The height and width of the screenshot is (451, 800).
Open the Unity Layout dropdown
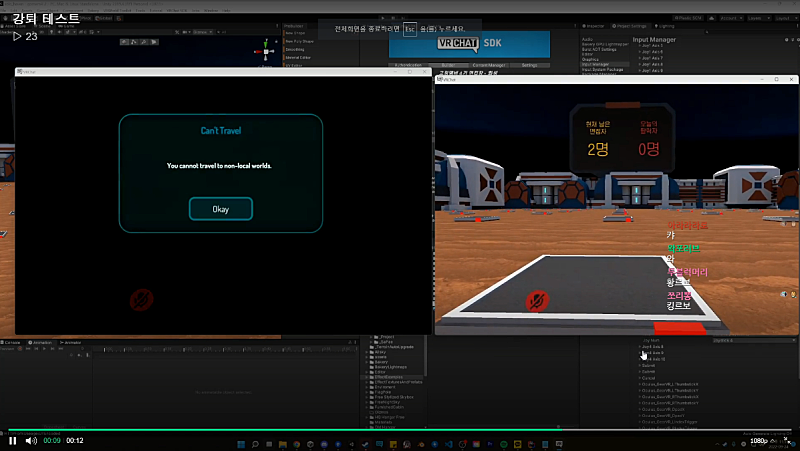785,17
